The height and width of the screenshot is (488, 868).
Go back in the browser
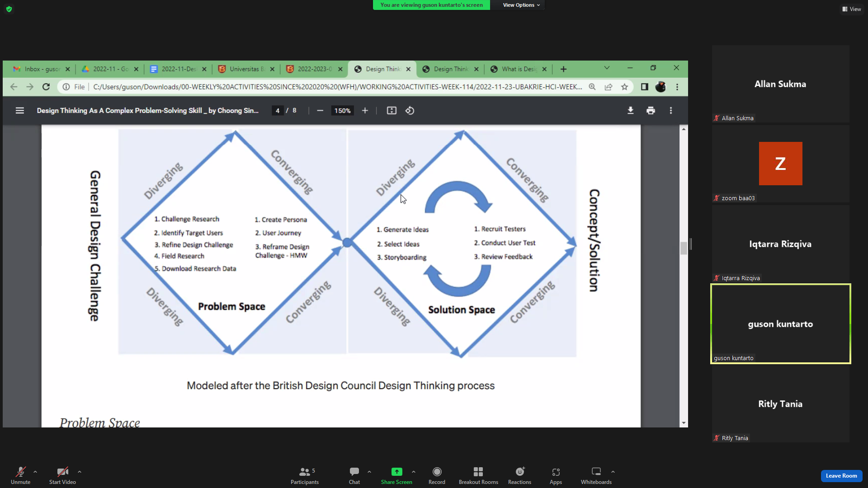pyautogui.click(x=14, y=87)
